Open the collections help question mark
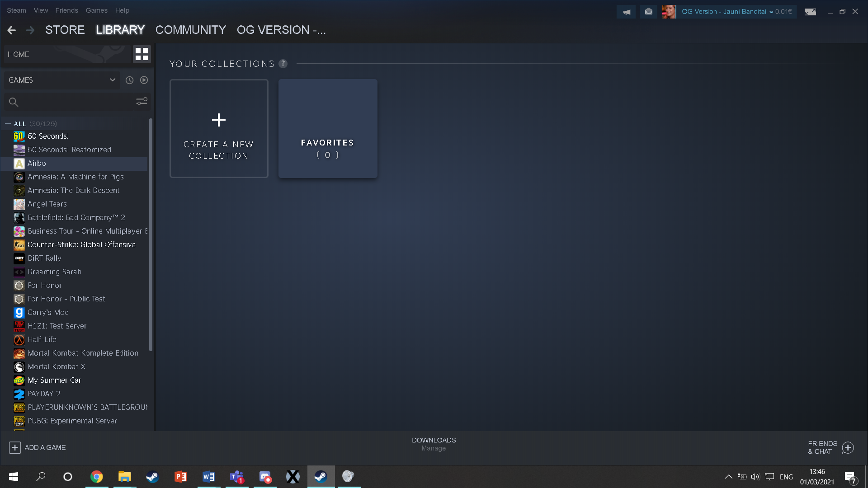Screen dimensions: 868x488 coord(283,64)
